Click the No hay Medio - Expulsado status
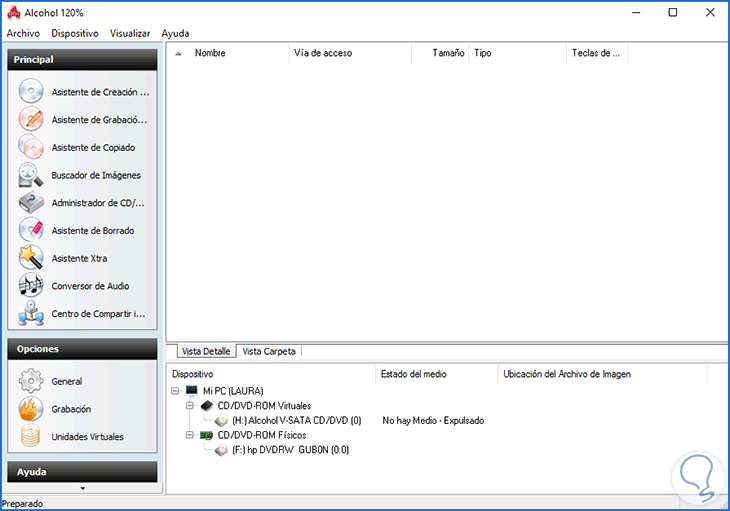Screen dimensions: 730x511 [x=433, y=421]
